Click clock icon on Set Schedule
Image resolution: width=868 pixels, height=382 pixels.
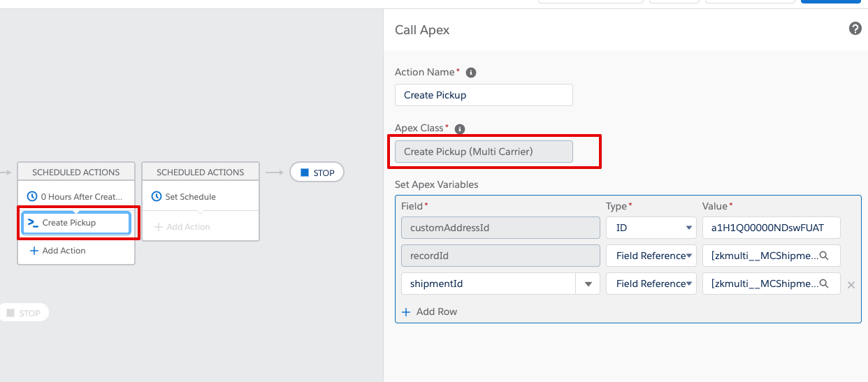157,197
